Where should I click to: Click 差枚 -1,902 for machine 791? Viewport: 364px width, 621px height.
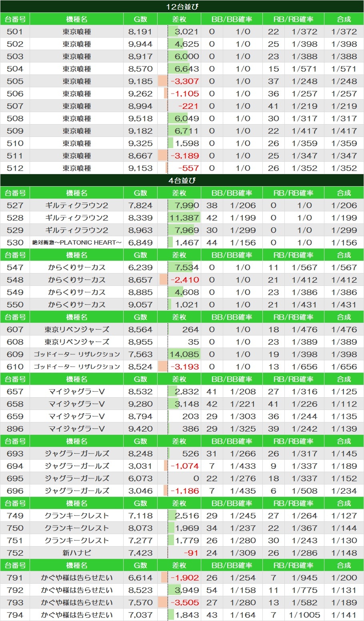(185, 578)
